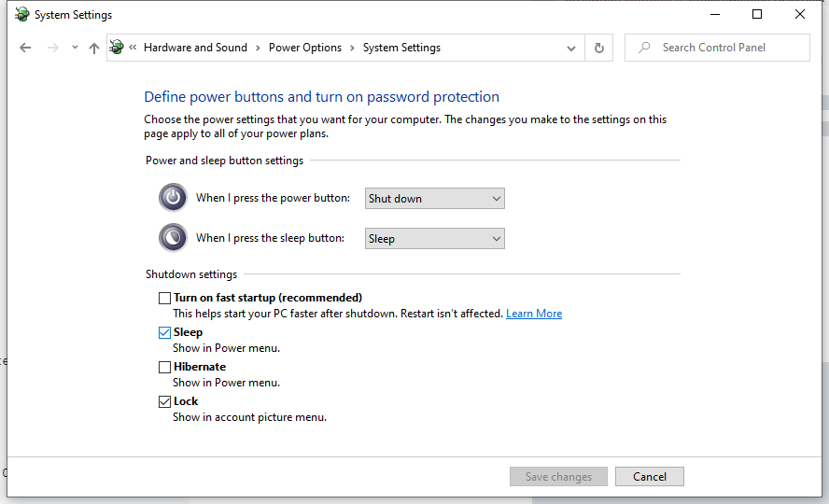The width and height of the screenshot is (829, 504).
Task: Click the System Settings title bar icon
Action: click(21, 15)
